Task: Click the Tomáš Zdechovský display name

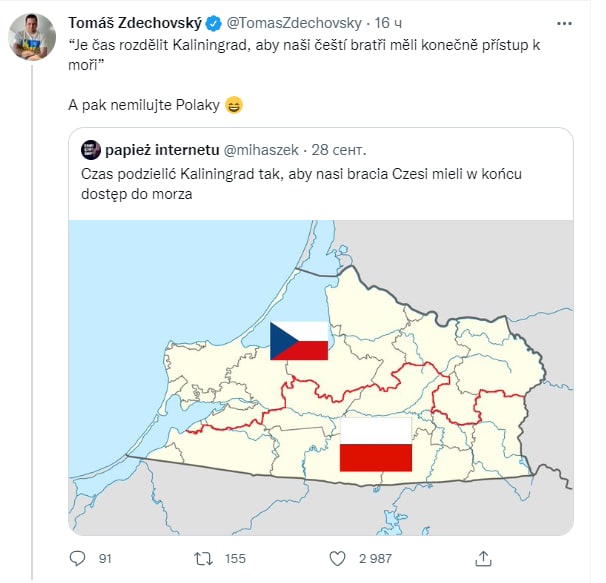Action: pyautogui.click(x=135, y=23)
